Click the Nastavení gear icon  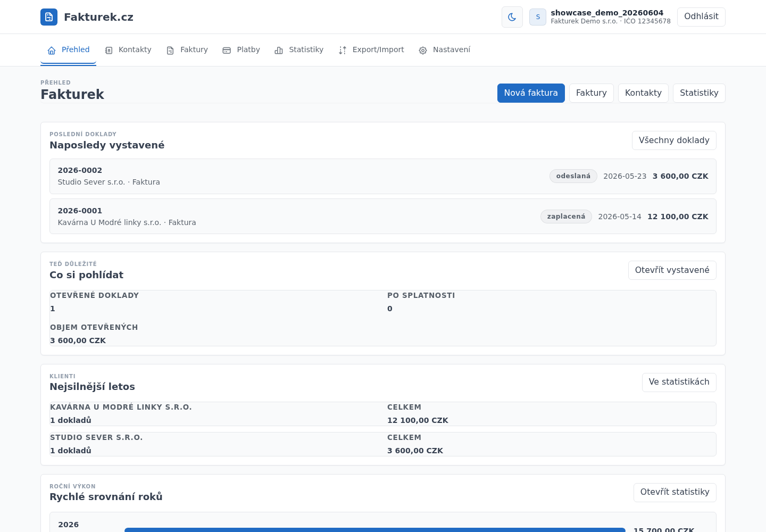tap(423, 51)
